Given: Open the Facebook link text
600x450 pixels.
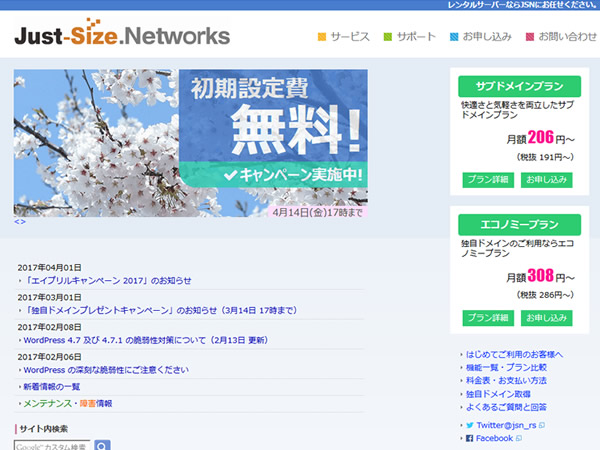Looking at the screenshot, I should (x=494, y=439).
